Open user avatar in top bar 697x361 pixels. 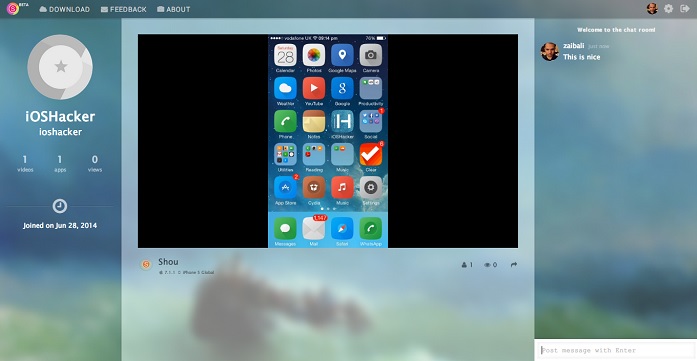coord(652,8)
